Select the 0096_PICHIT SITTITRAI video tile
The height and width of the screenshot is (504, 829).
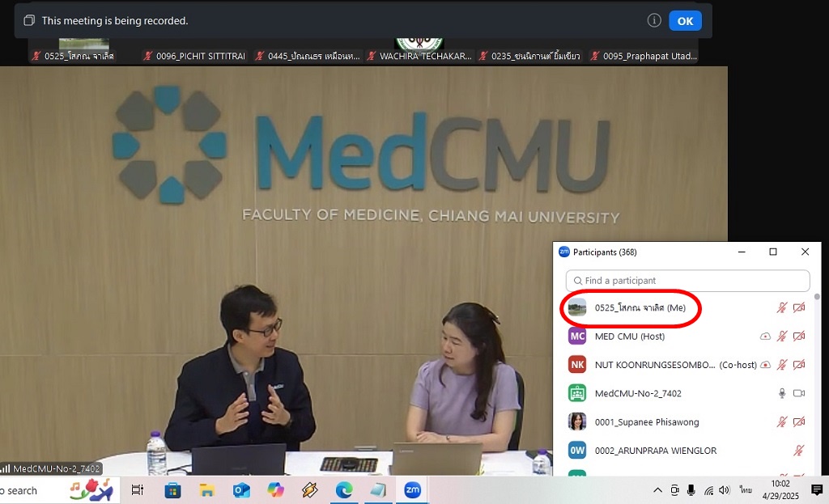pos(196,51)
